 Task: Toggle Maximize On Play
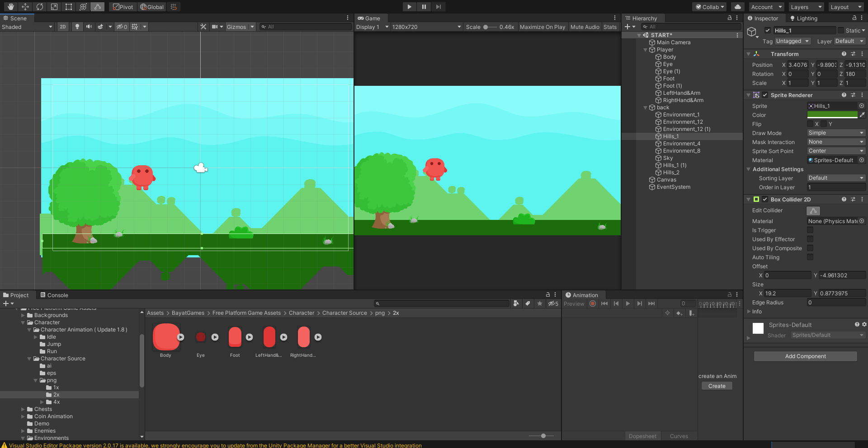[x=542, y=27]
